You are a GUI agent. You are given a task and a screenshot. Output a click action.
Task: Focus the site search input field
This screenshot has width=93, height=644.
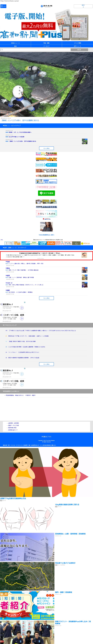tap(36, 50)
